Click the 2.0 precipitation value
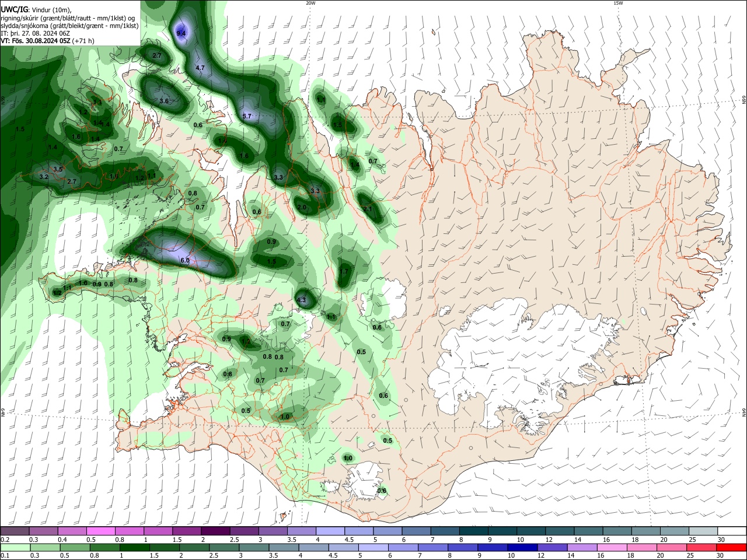 pos(302,207)
